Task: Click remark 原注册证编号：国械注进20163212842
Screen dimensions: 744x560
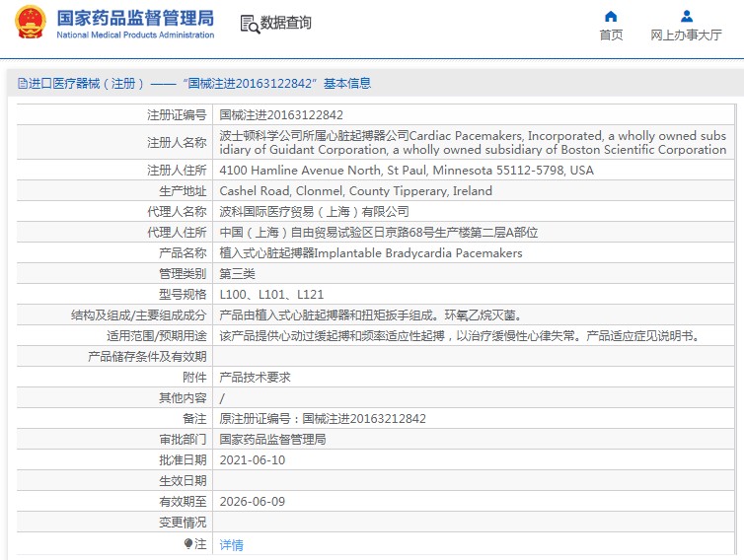Action: click(x=323, y=419)
